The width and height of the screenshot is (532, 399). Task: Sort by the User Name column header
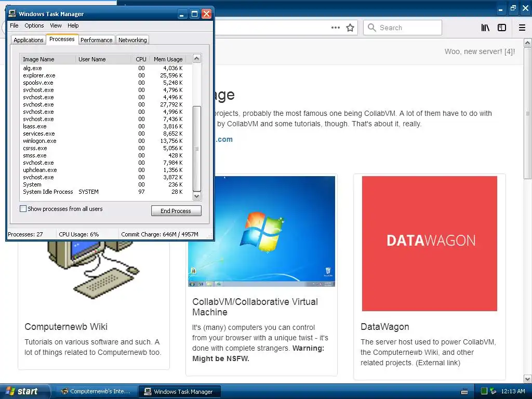tap(103, 59)
